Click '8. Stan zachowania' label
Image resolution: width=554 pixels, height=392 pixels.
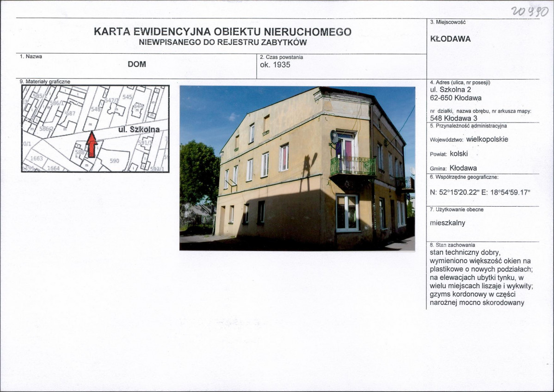point(452,245)
